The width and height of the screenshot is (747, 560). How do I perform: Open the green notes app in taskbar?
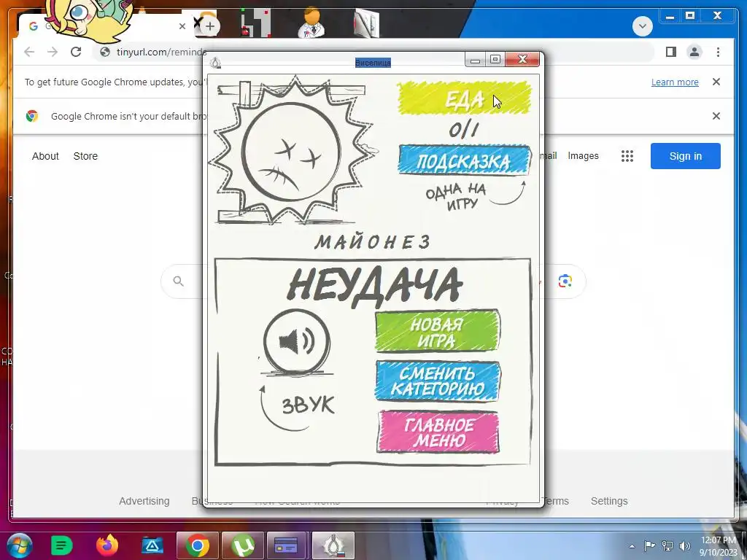tap(61, 545)
